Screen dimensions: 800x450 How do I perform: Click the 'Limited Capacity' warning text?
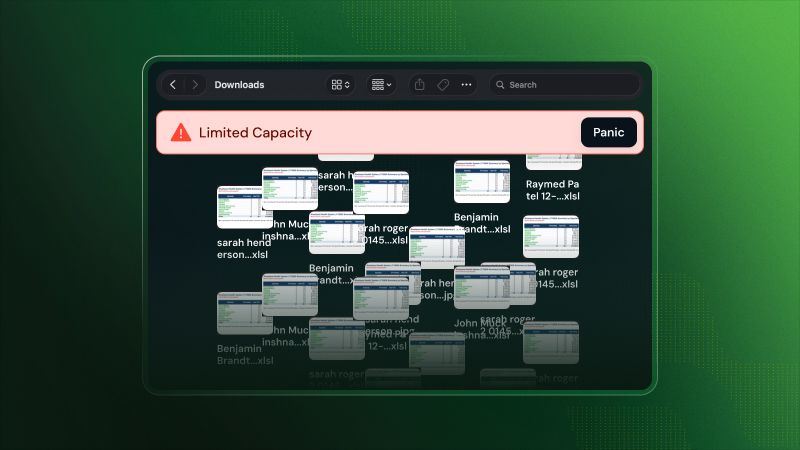[x=255, y=133]
